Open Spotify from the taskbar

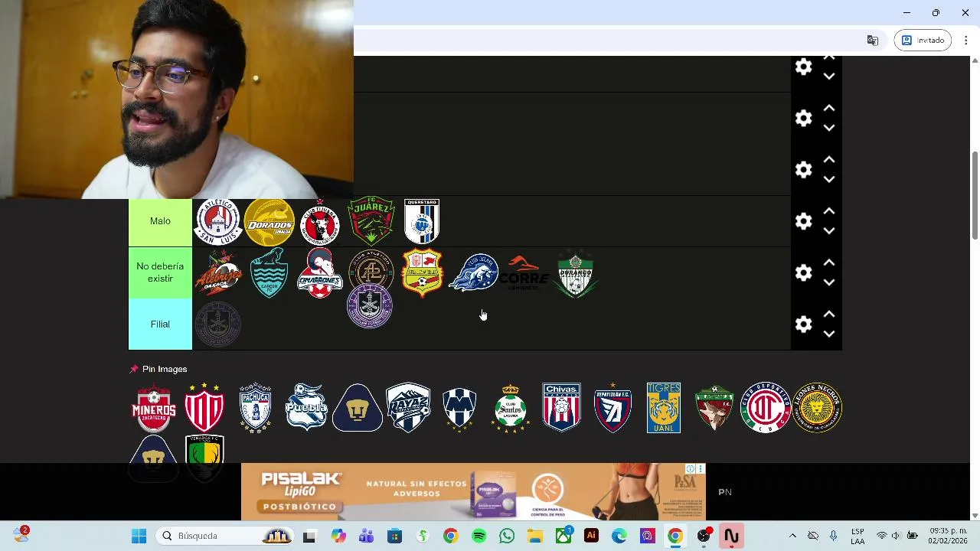[x=479, y=536]
